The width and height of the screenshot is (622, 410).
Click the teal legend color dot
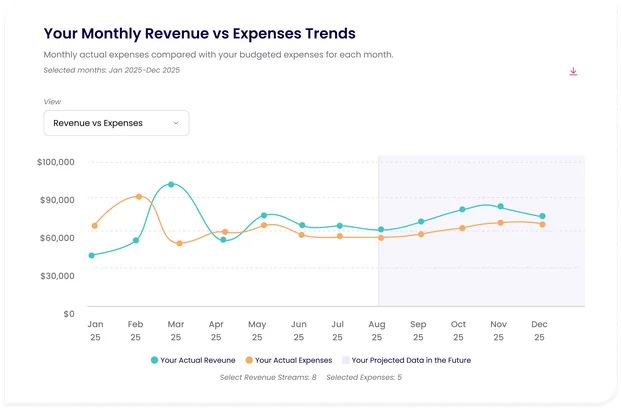click(154, 360)
